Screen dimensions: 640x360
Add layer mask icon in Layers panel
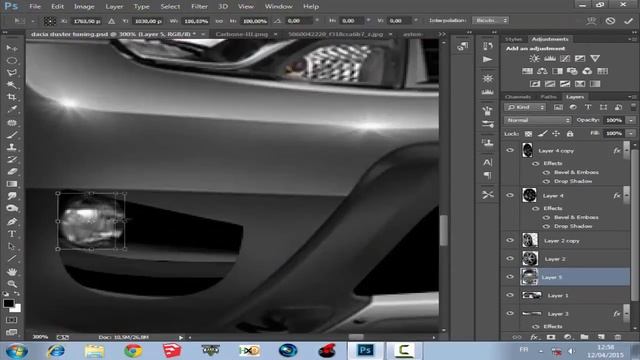551,337
